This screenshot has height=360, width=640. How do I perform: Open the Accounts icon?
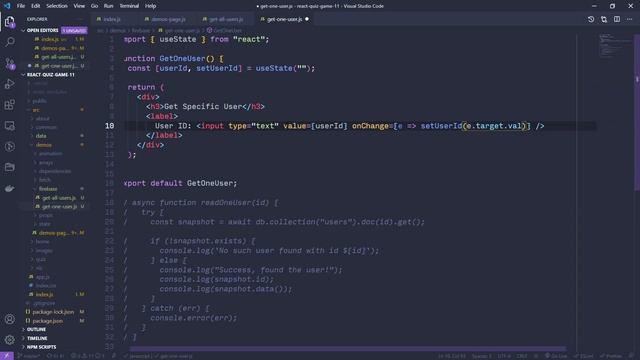point(10,319)
